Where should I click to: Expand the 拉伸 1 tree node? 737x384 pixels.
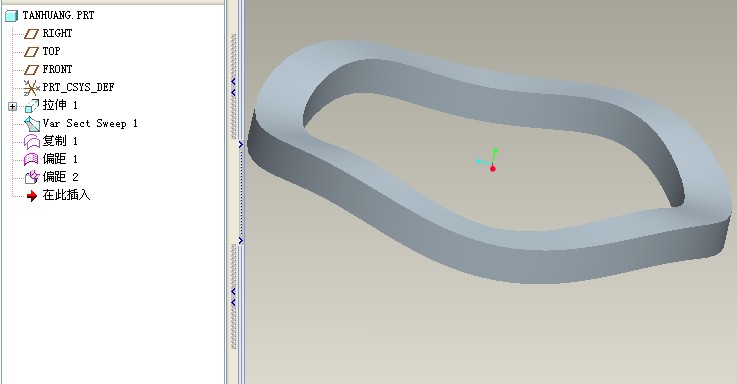click(x=13, y=107)
